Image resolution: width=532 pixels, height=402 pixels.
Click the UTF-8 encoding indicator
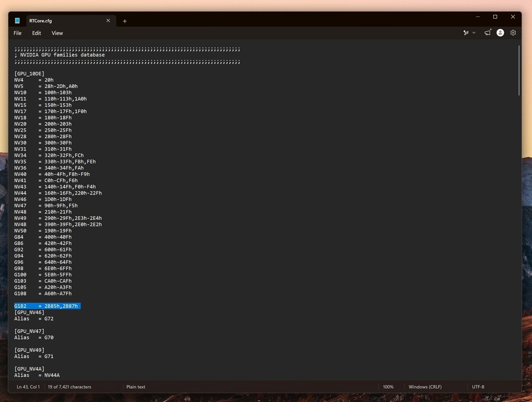[478, 387]
